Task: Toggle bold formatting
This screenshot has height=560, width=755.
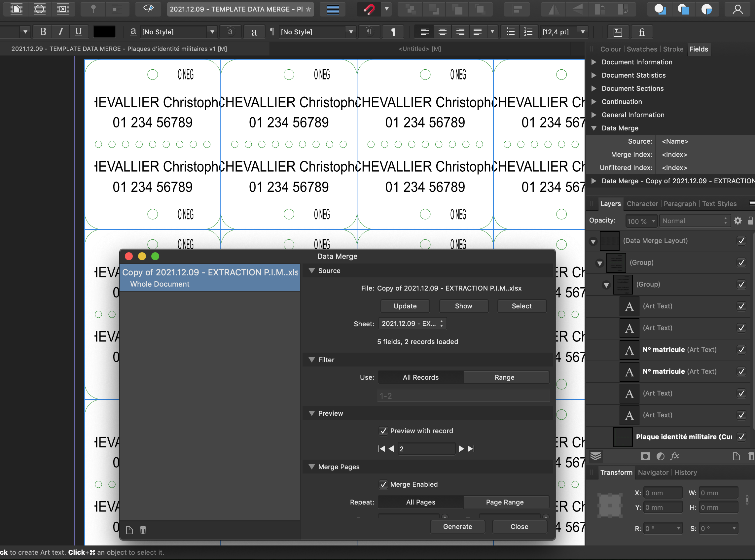Action: click(x=43, y=31)
